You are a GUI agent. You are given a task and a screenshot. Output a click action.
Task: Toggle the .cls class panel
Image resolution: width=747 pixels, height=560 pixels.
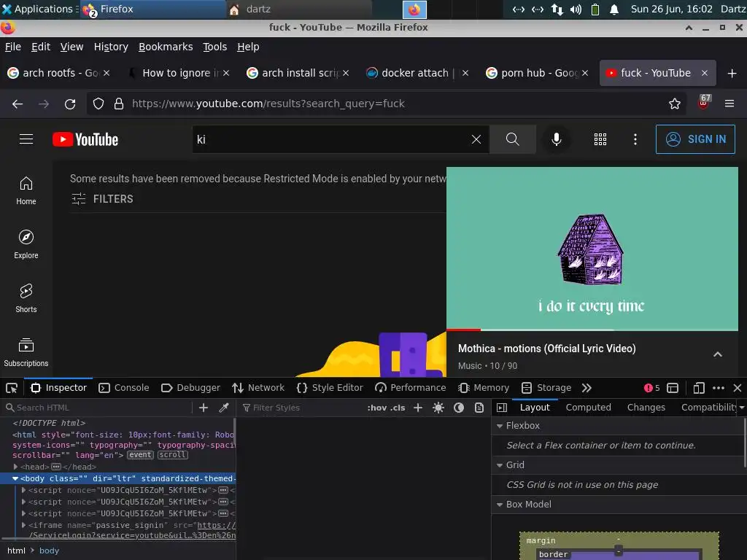point(398,408)
